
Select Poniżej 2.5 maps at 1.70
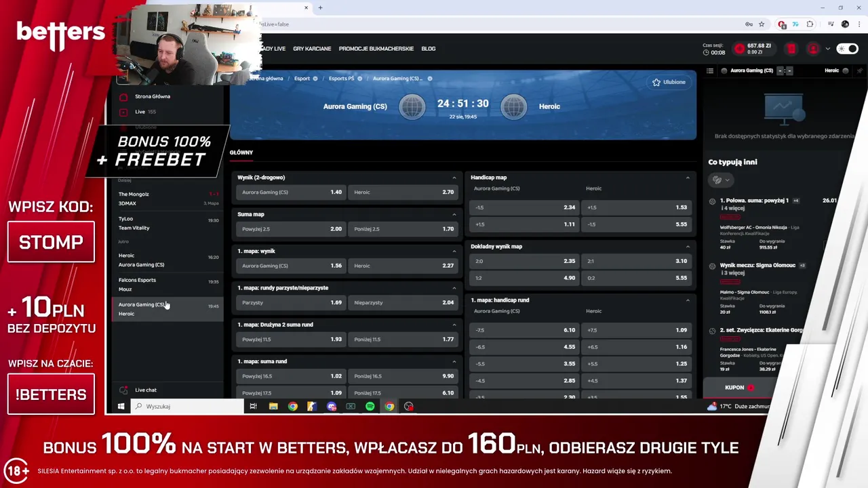coord(403,229)
